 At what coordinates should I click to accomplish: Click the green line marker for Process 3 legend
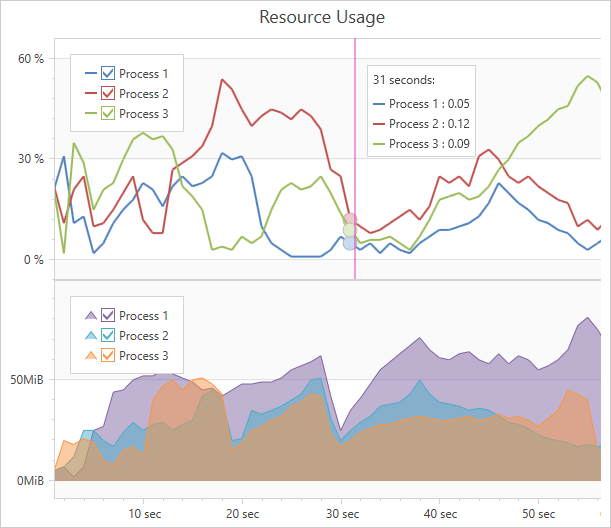click(x=91, y=113)
